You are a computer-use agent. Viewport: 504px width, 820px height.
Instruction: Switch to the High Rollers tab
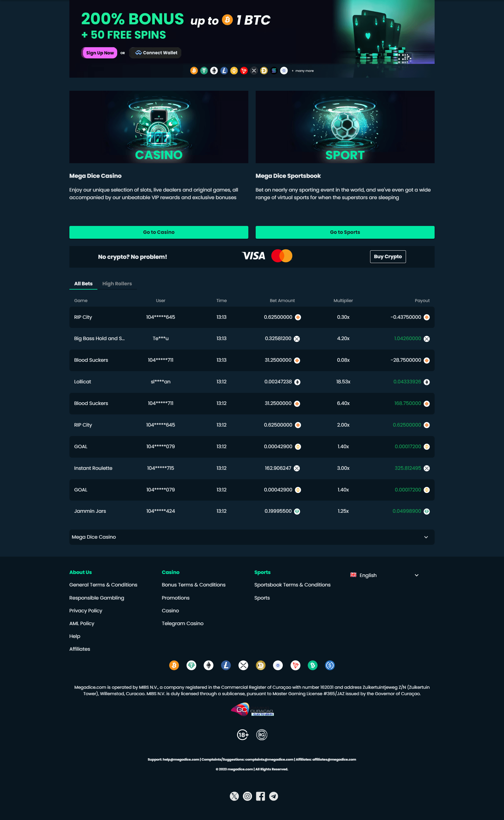click(x=117, y=283)
